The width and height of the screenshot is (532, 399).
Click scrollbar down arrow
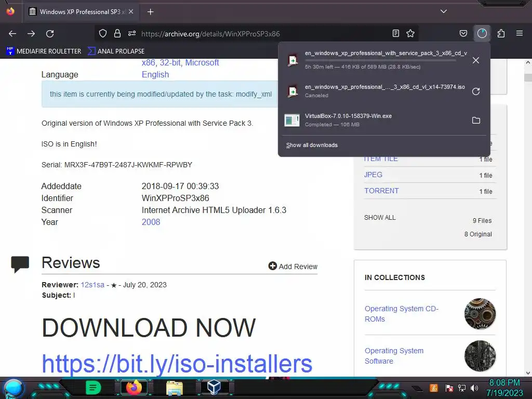[x=528, y=373]
